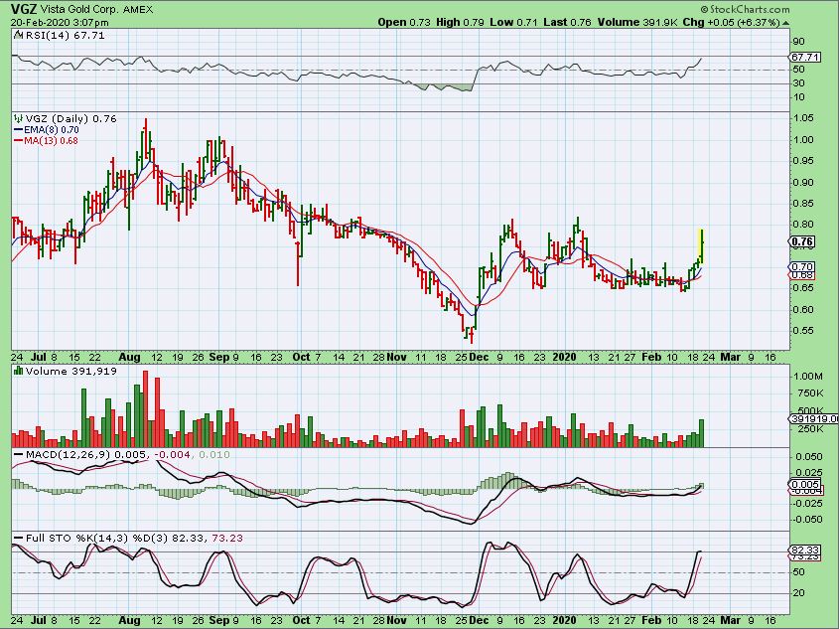Image resolution: width=840 pixels, height=629 pixels.
Task: Click the 82.33 stochastic value tag
Action: [x=804, y=550]
